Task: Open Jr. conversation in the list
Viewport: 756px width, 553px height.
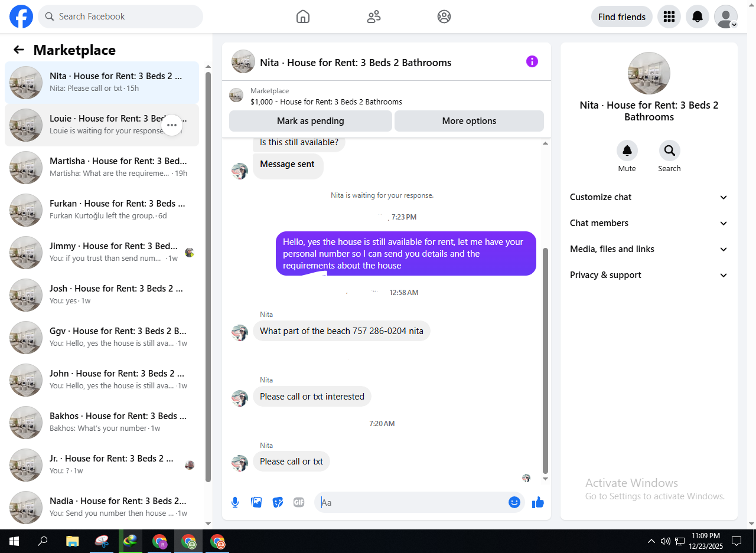Action: (x=102, y=465)
